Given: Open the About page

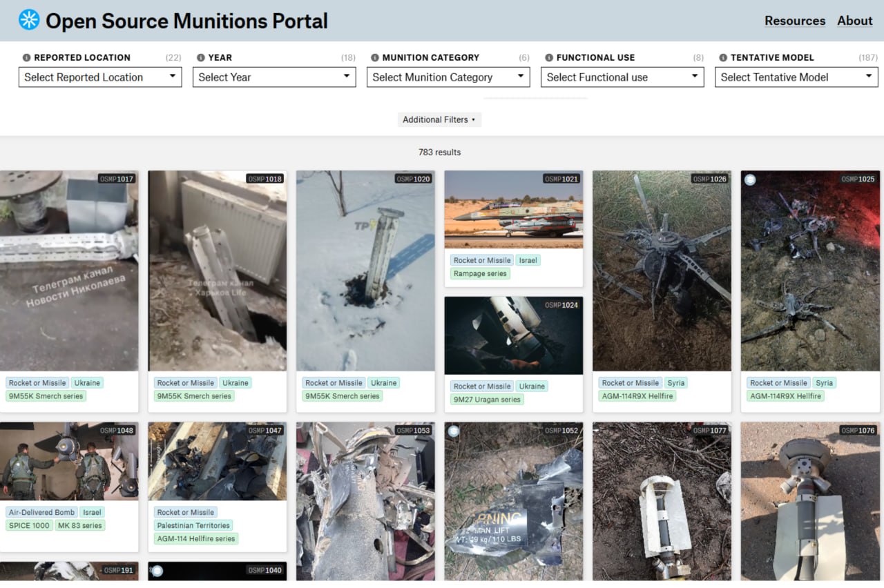Looking at the screenshot, I should point(854,21).
